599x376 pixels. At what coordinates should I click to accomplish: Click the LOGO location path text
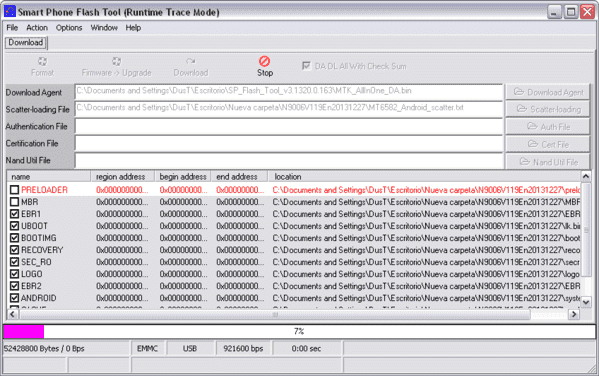click(426, 274)
